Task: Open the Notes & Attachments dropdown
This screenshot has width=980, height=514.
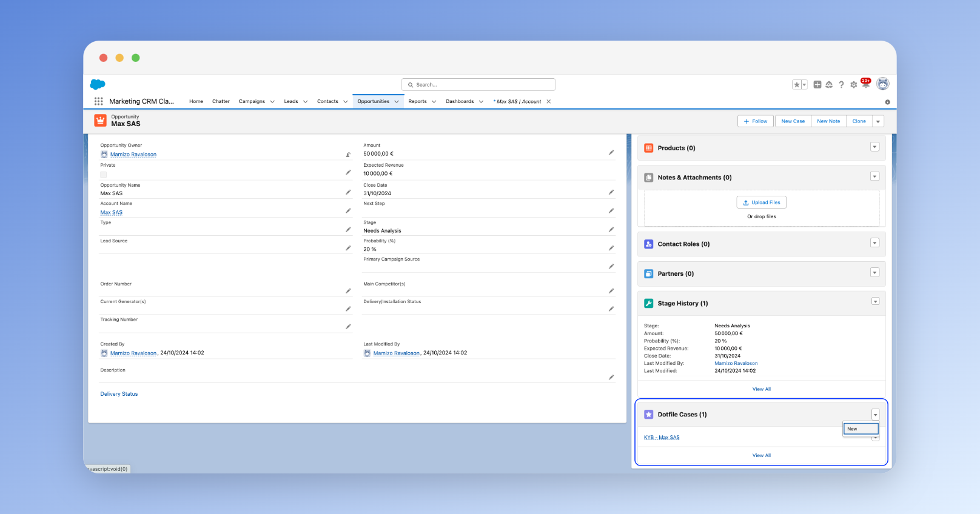Action: 874,176
